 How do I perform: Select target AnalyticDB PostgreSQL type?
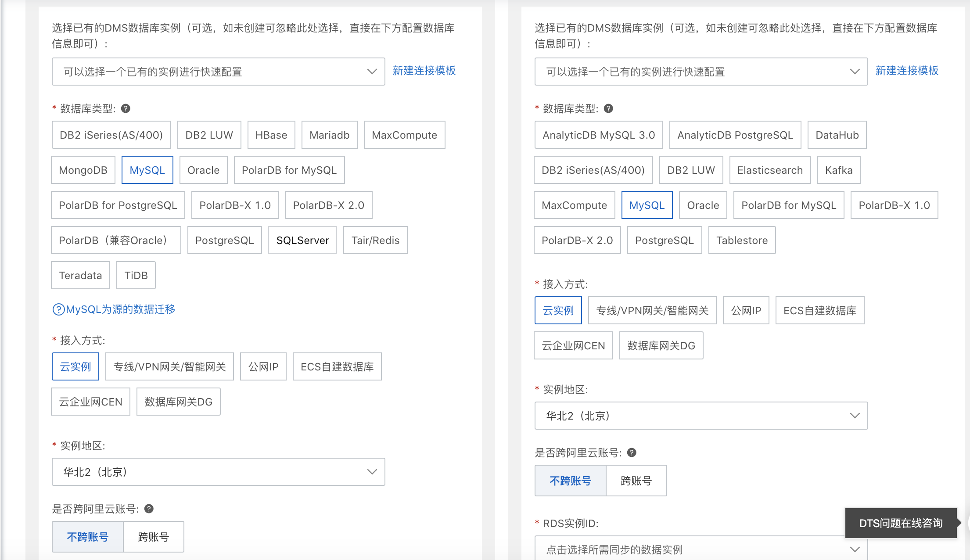pos(735,135)
